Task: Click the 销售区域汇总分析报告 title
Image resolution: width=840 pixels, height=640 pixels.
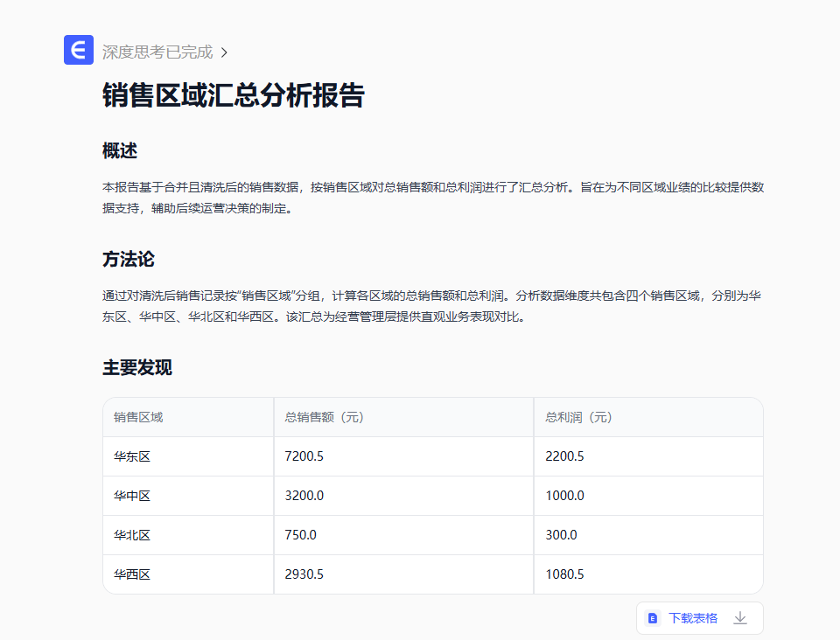Action: [233, 95]
